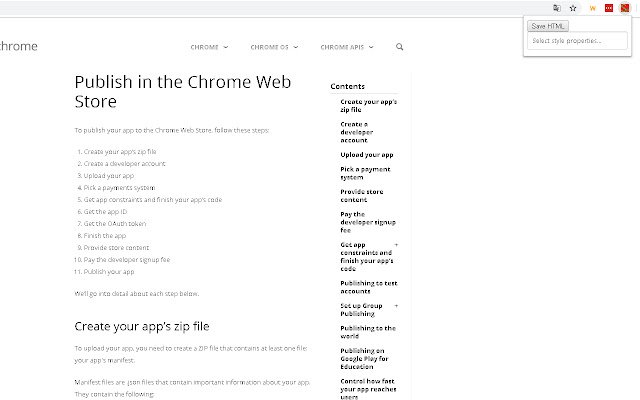Jump to Pay the developer signup fee in Contents
Image resolution: width=640 pixels, height=400 pixels.
(x=368, y=222)
